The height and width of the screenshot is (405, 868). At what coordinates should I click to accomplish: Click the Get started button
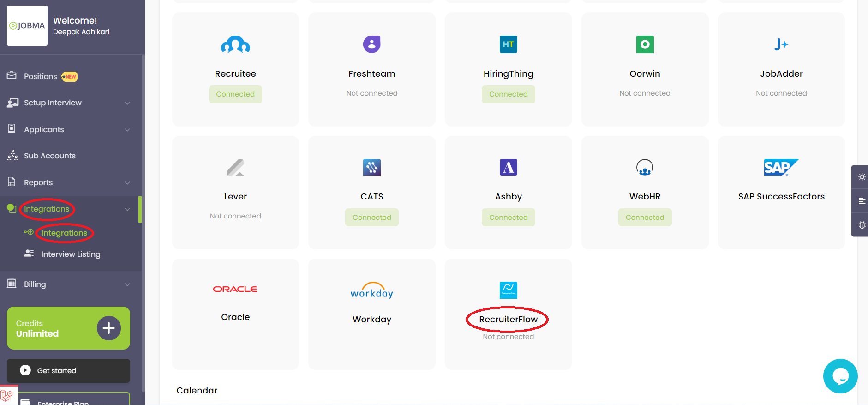coord(68,371)
